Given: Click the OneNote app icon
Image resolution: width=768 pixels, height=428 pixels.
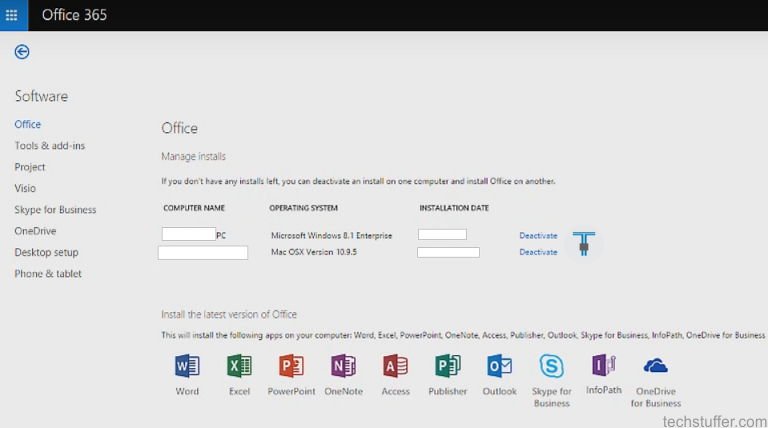Looking at the screenshot, I should click(x=343, y=366).
